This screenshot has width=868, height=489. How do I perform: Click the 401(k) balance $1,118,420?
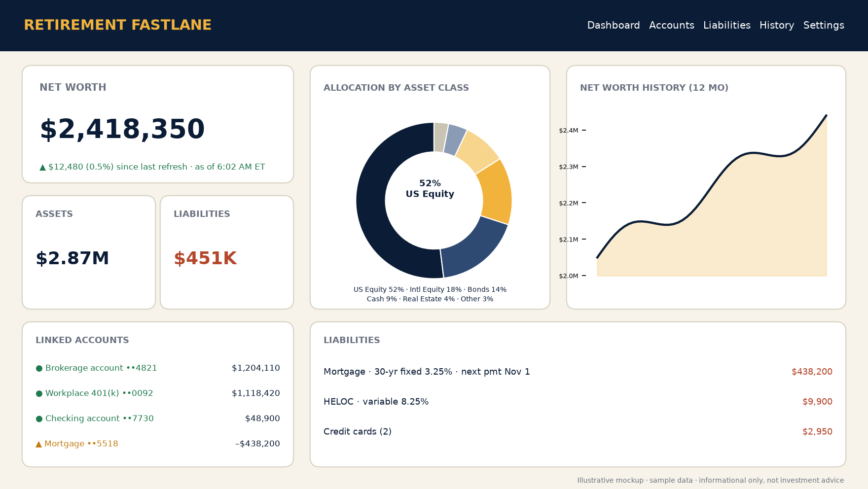tap(256, 393)
